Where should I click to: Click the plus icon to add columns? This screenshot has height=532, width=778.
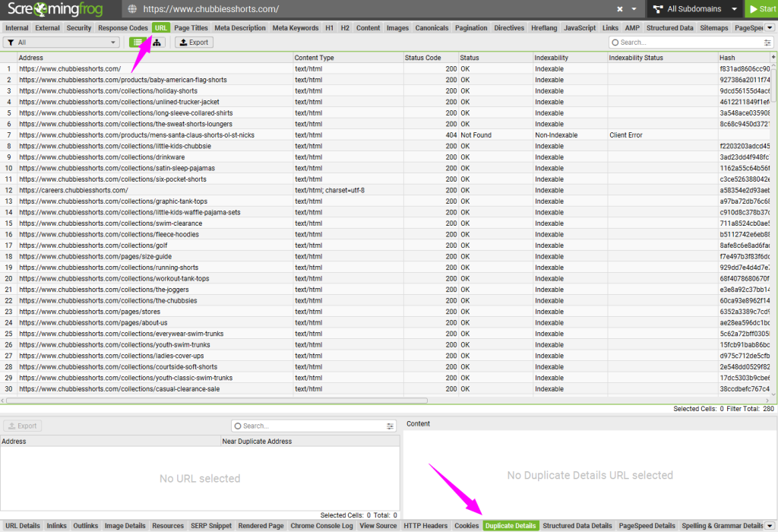pyautogui.click(x=773, y=58)
